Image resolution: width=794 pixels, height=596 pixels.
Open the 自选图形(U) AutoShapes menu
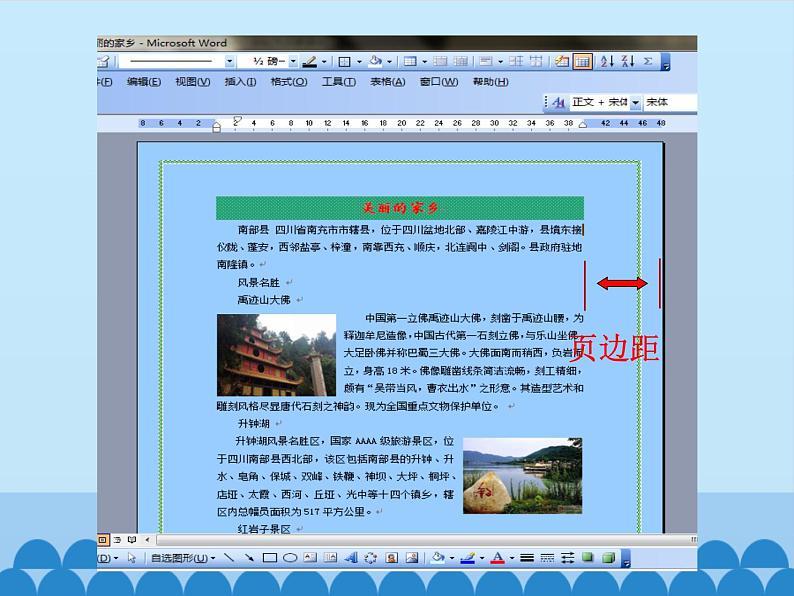coord(183,558)
